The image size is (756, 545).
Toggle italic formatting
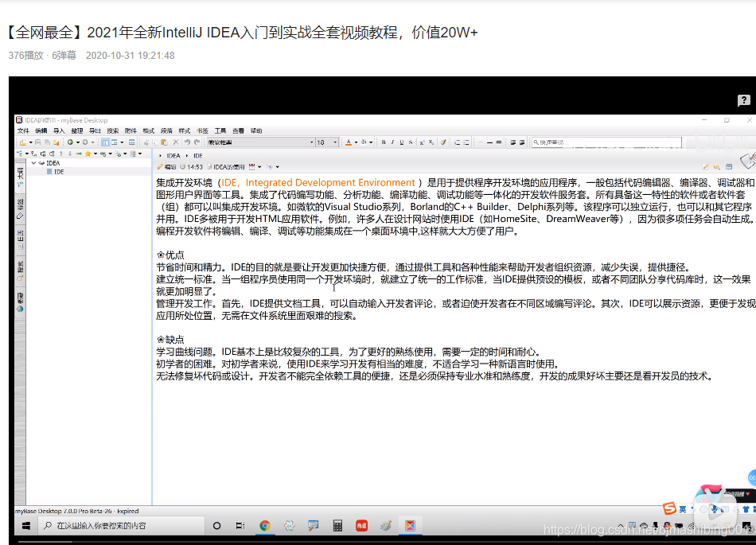click(x=392, y=142)
